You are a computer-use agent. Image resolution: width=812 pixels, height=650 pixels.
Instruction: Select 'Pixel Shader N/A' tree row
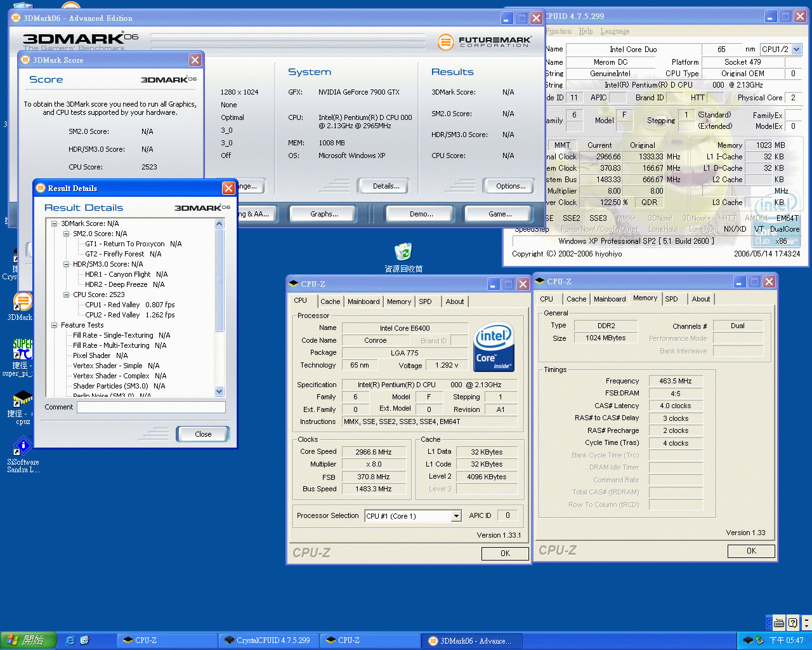(100, 355)
